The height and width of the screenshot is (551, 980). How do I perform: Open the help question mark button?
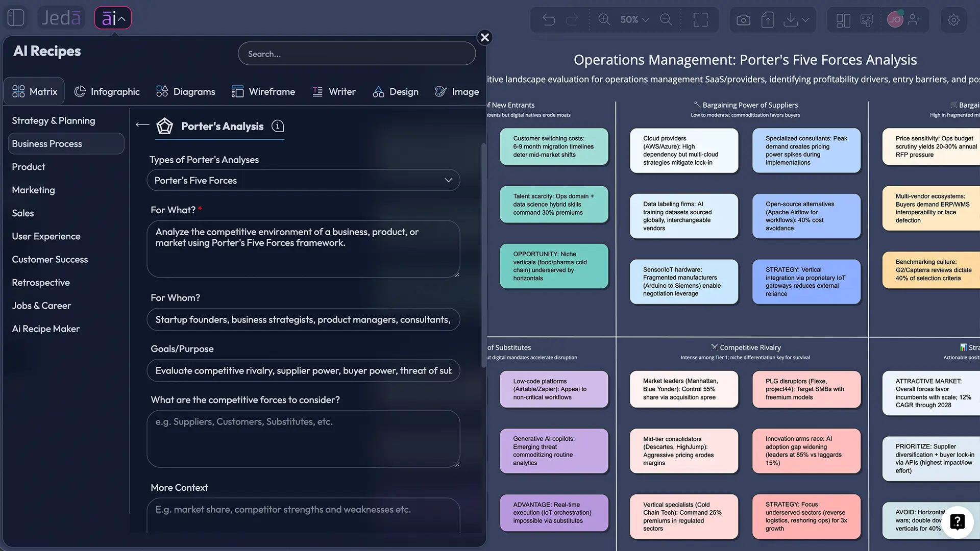tap(957, 521)
